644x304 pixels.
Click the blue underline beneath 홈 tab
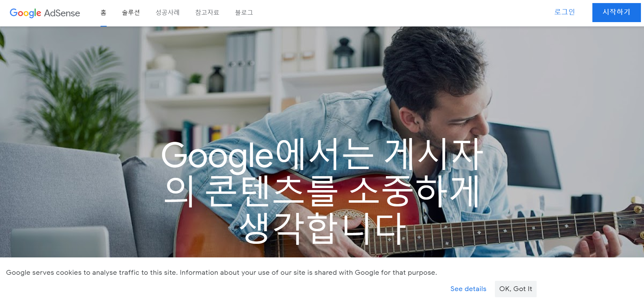coord(104,26)
